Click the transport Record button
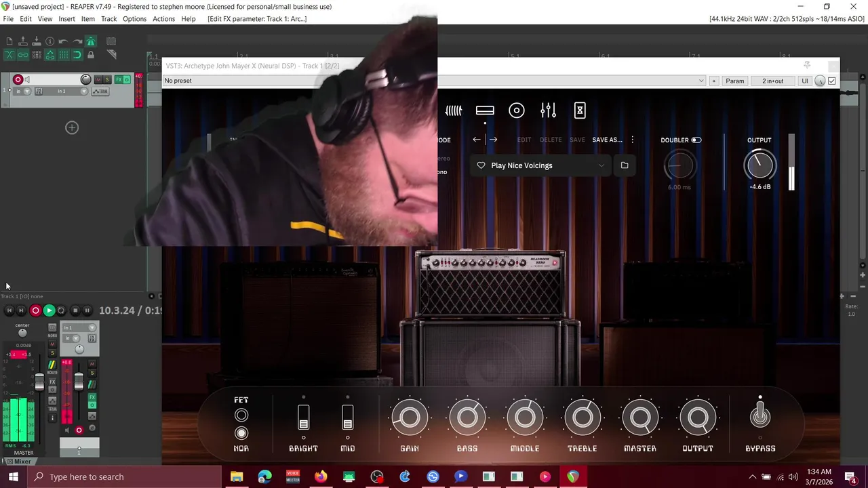 (x=35, y=310)
